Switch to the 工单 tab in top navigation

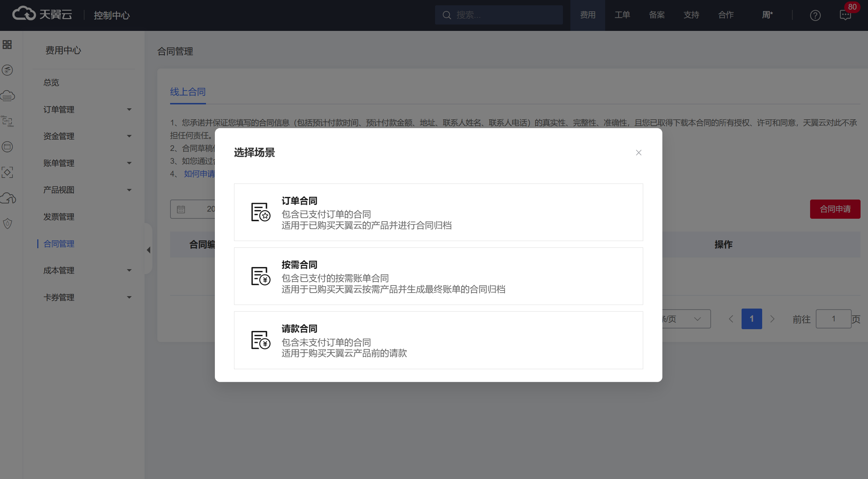[622, 15]
